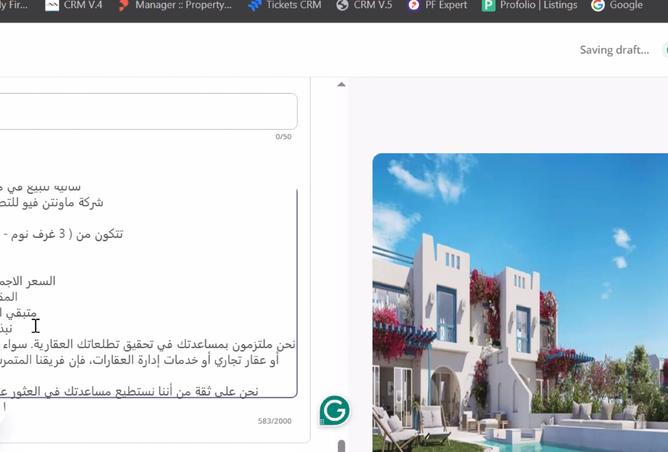668x452 pixels.
Task: Open the CRM V.5 bookmark
Action: click(364, 5)
